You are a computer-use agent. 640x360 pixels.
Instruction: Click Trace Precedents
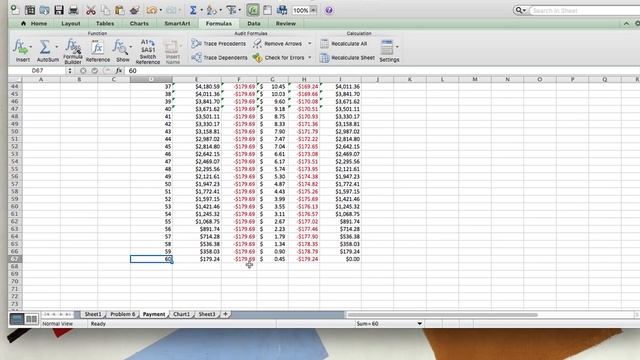[219, 43]
